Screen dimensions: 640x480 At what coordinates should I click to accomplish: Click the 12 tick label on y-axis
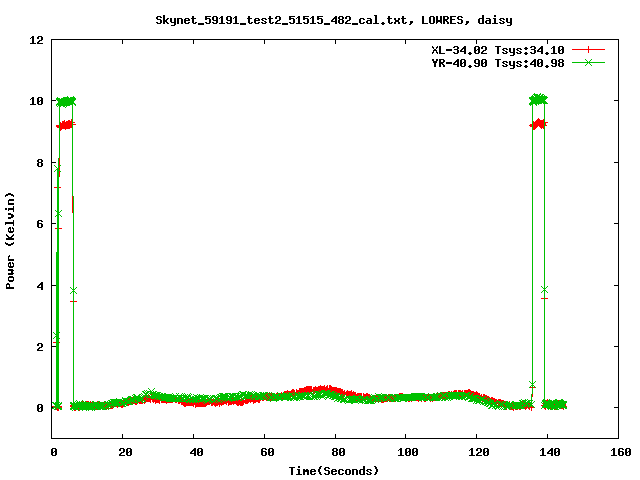(36, 40)
